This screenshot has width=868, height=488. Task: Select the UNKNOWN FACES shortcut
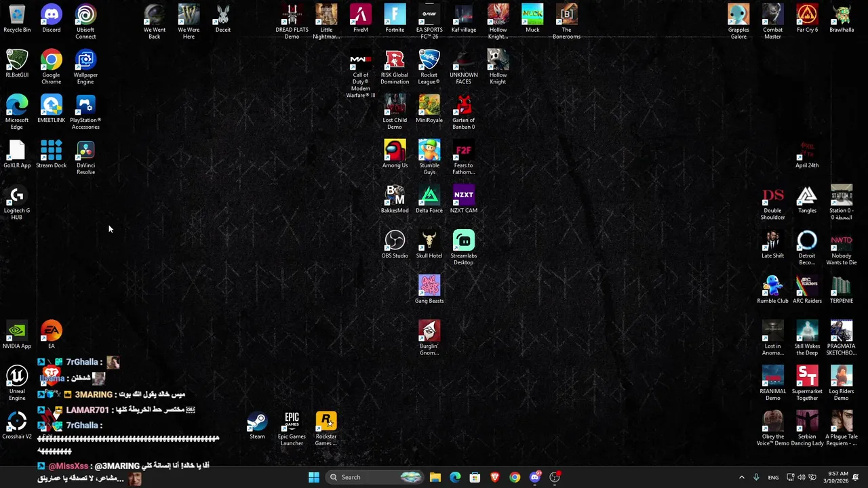point(463,67)
